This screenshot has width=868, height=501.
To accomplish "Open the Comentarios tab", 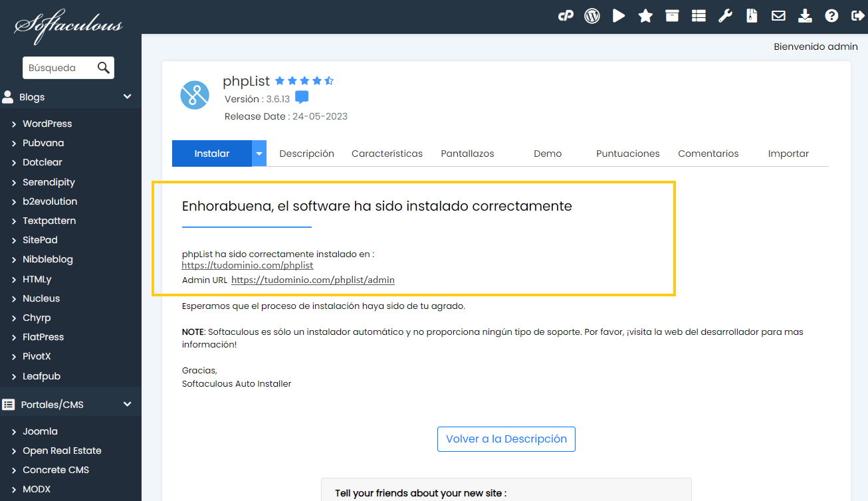I will pyautogui.click(x=708, y=153).
